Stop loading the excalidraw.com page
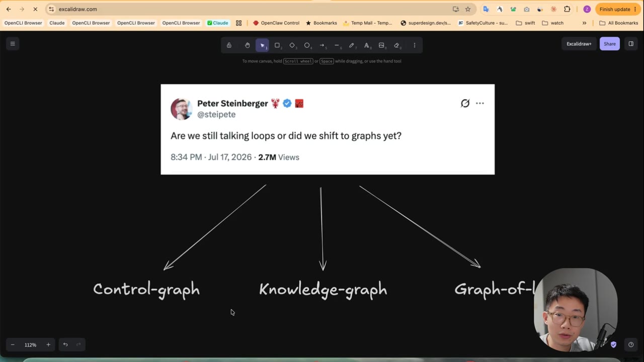The width and height of the screenshot is (644, 362). [x=35, y=9]
